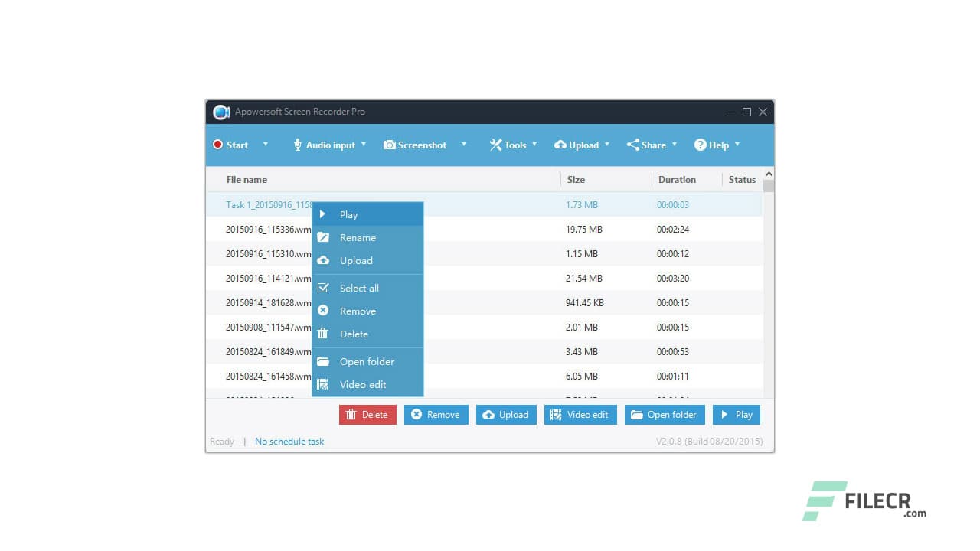The height and width of the screenshot is (551, 980).
Task: Select the Audio input microphone icon
Action: tap(298, 145)
